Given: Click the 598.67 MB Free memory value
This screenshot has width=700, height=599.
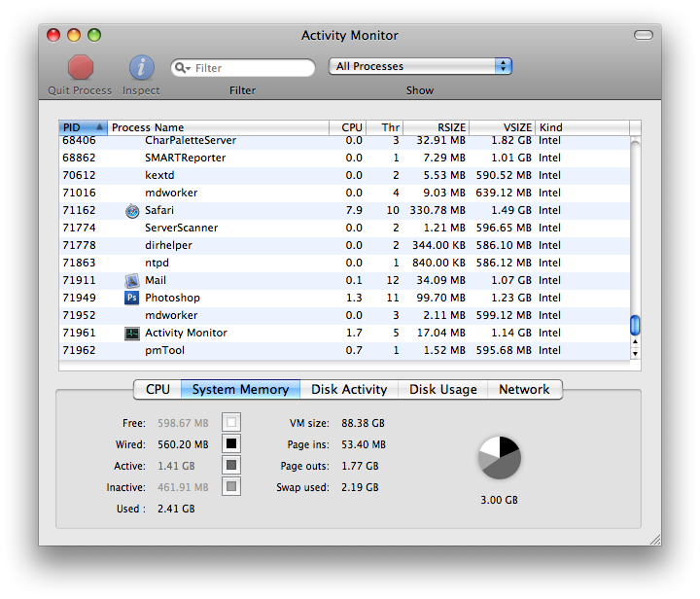Looking at the screenshot, I should 183,423.
